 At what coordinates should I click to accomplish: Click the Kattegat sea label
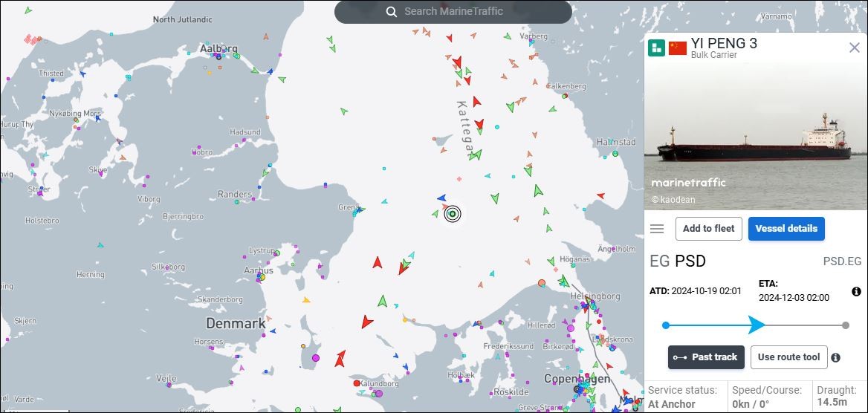(465, 129)
